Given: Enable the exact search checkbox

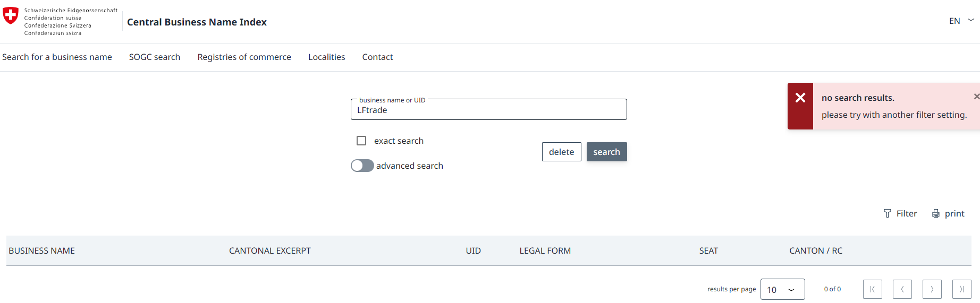Looking at the screenshot, I should click(x=361, y=141).
